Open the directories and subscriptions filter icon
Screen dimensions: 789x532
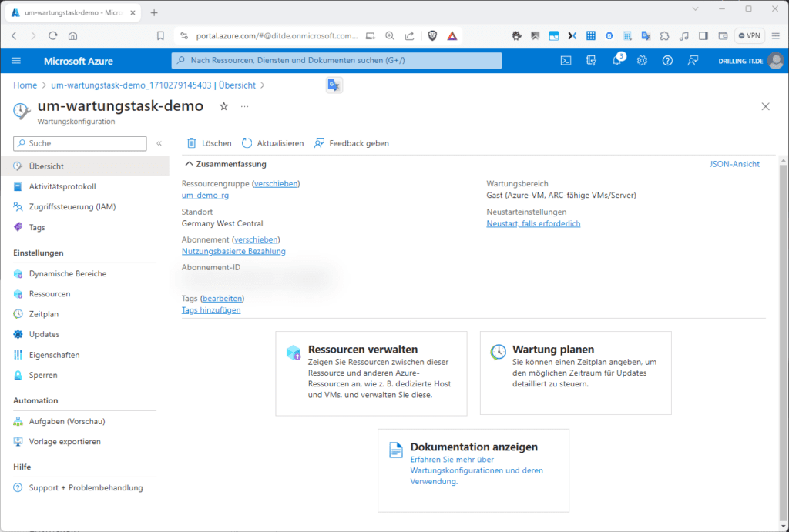click(591, 61)
